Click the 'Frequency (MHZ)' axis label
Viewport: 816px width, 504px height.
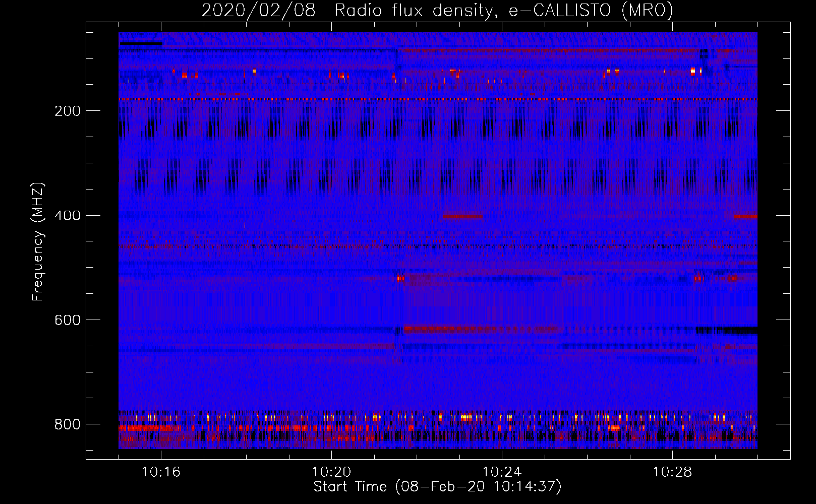(38, 242)
